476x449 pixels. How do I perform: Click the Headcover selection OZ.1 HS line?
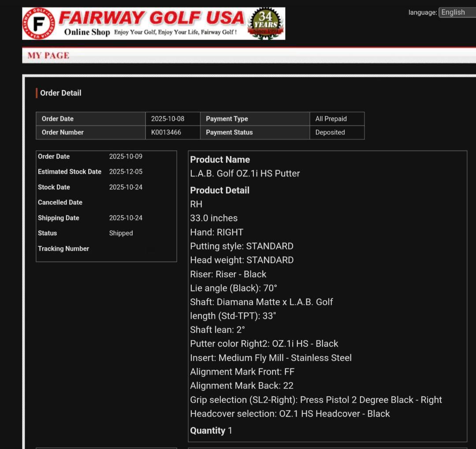click(290, 414)
